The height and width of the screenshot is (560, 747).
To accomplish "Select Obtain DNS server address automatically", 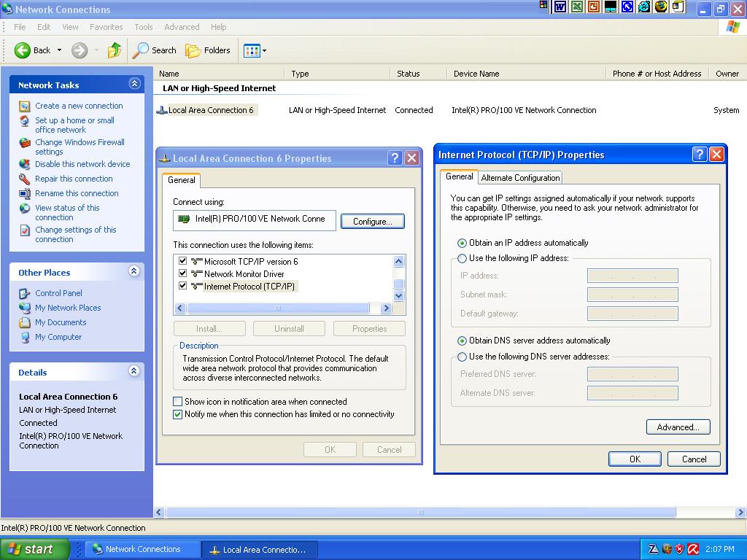I will pyautogui.click(x=462, y=341).
